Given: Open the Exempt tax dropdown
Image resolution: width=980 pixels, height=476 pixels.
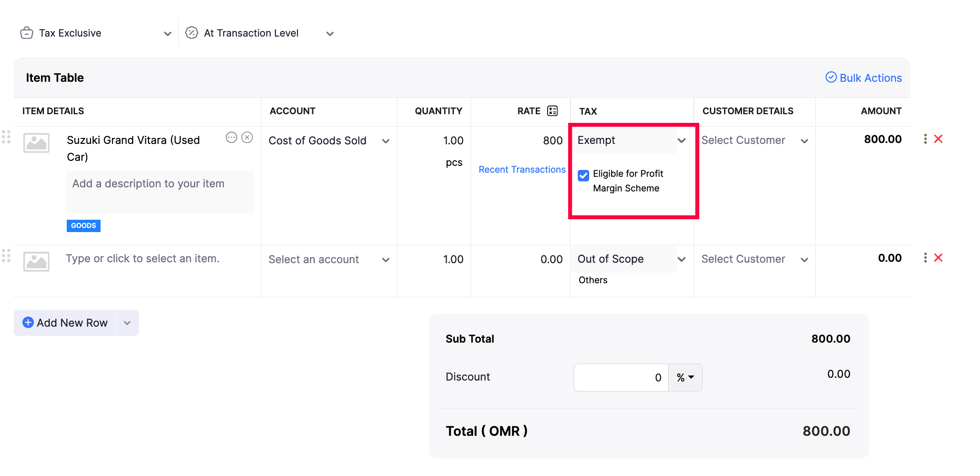Looking at the screenshot, I should (631, 141).
